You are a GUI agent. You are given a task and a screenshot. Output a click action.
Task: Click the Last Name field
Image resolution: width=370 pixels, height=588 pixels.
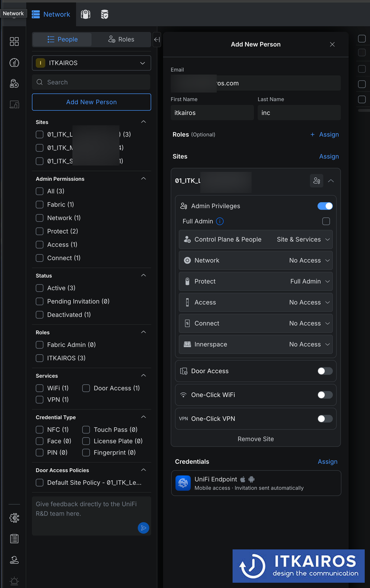coord(299,113)
